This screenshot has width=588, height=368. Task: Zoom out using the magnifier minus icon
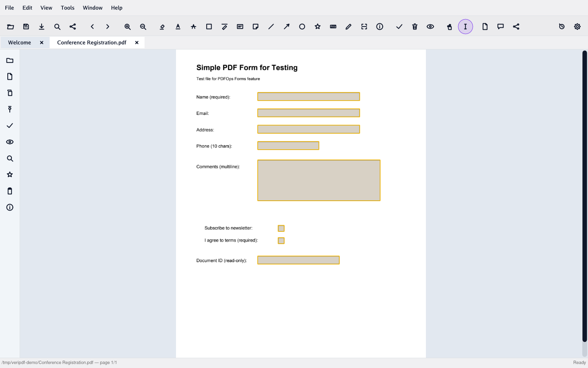click(x=143, y=27)
